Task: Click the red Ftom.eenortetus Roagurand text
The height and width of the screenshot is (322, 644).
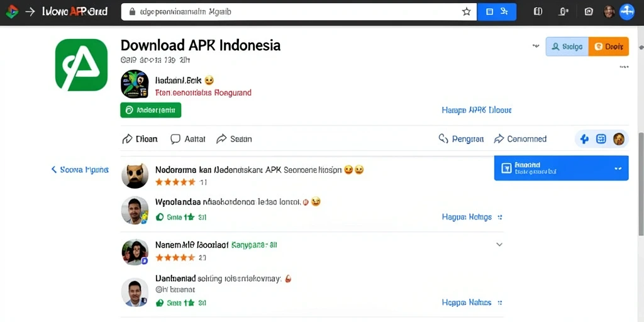Action: [x=203, y=93]
